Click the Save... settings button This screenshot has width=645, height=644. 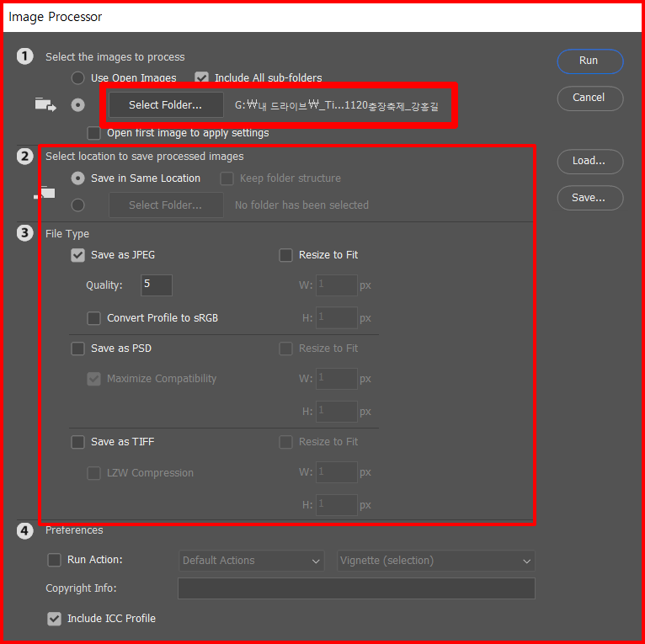(x=590, y=198)
